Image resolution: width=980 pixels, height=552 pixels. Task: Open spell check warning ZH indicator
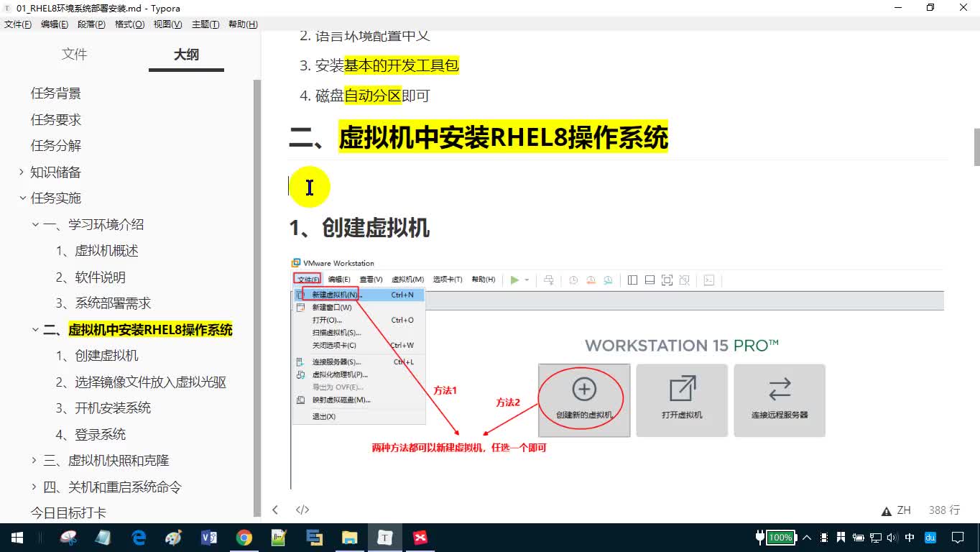point(897,510)
